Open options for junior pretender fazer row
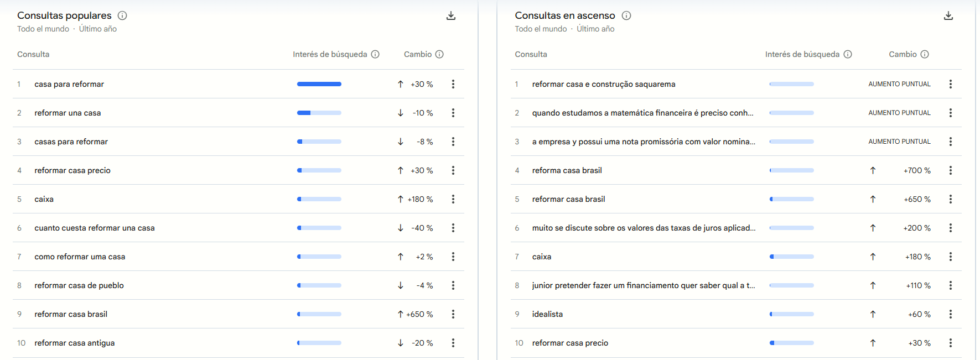 point(951,285)
